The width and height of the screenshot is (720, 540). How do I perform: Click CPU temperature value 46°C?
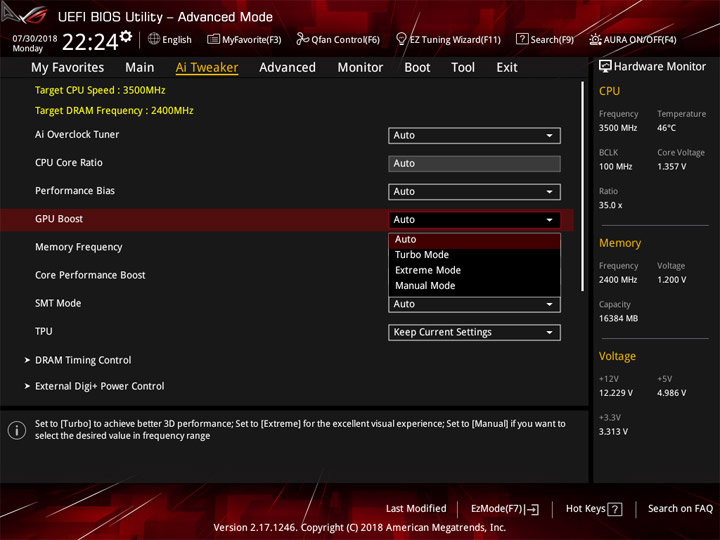pos(666,128)
